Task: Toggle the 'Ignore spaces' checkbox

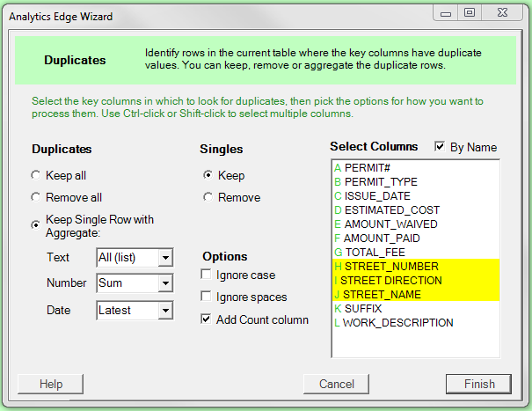Action: tap(205, 297)
